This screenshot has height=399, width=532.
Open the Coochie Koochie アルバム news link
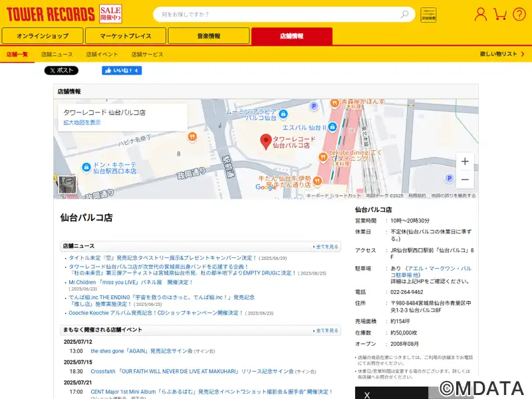click(x=156, y=313)
